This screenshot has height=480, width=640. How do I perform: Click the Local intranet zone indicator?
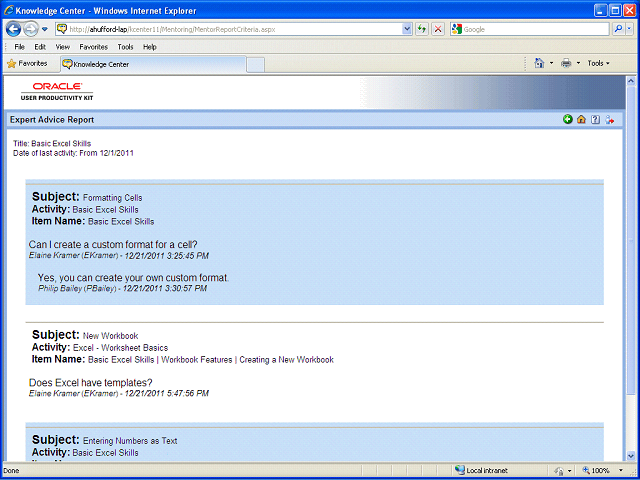[482, 471]
